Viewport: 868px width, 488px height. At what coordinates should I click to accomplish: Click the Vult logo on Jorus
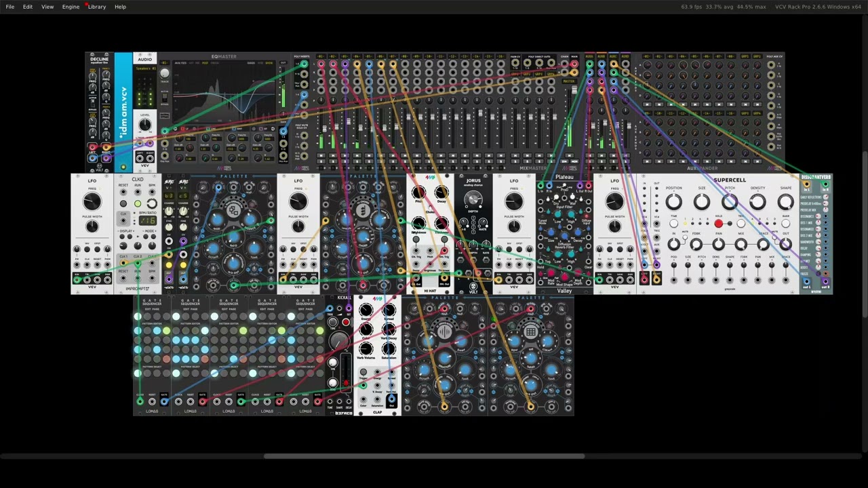click(x=473, y=287)
